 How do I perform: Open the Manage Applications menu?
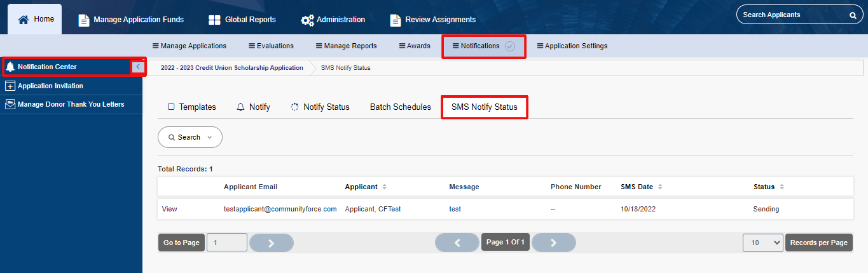pyautogui.click(x=189, y=46)
